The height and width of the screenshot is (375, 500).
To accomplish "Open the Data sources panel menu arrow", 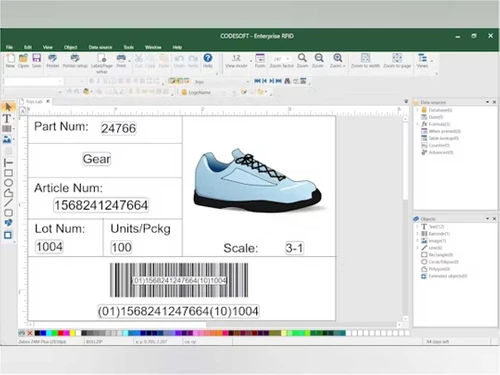I will (487, 102).
